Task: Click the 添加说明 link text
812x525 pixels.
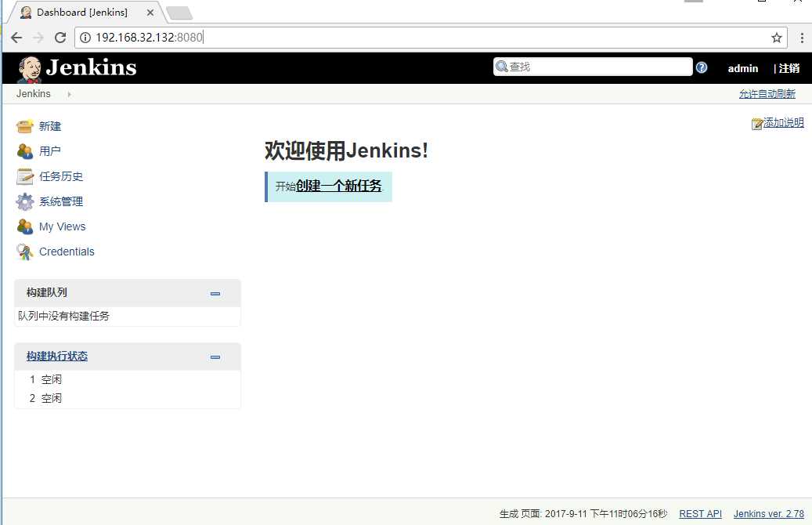Action: tap(784, 123)
